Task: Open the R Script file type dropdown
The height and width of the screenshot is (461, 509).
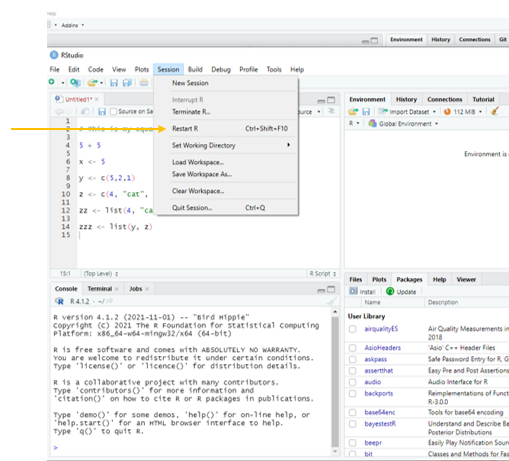Action: point(323,274)
